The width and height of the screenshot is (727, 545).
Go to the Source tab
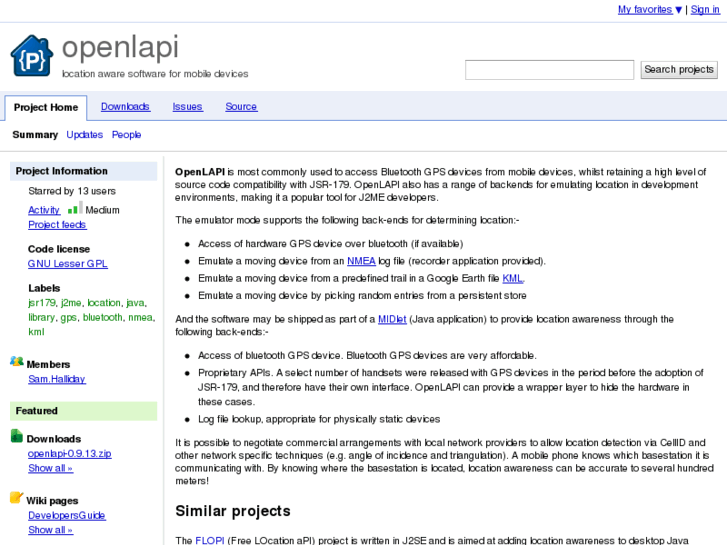click(241, 107)
